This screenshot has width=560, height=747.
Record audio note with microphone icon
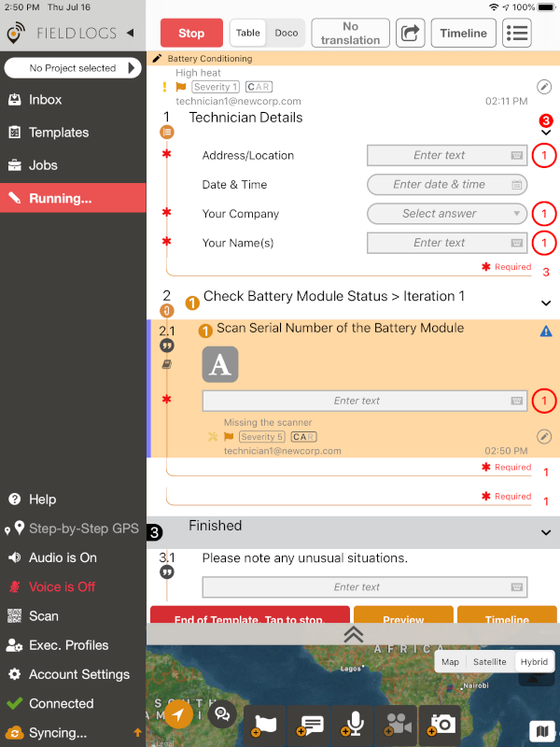click(354, 722)
